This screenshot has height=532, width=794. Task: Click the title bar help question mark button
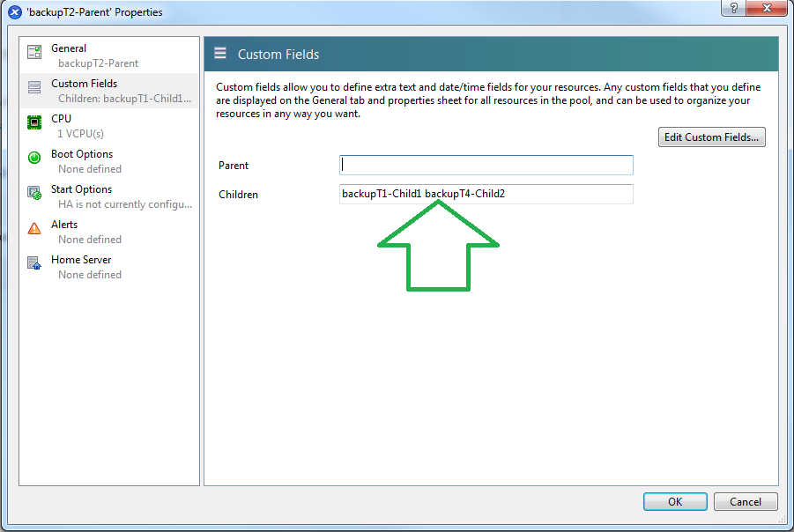[x=734, y=8]
